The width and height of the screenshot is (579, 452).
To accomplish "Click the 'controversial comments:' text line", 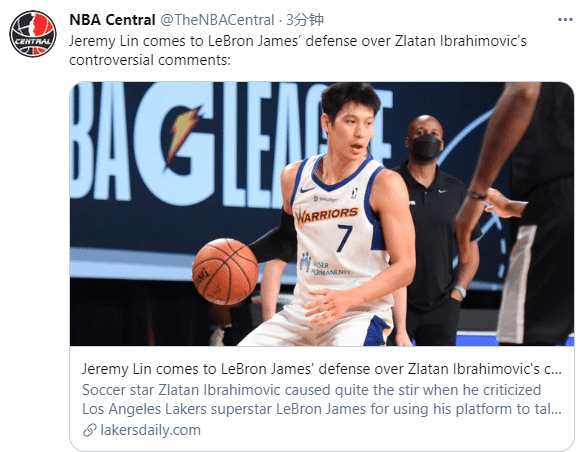I will pyautogui.click(x=150, y=60).
